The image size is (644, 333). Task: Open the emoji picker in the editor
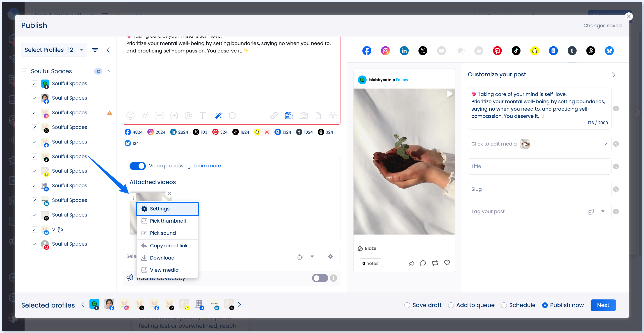[x=130, y=116]
